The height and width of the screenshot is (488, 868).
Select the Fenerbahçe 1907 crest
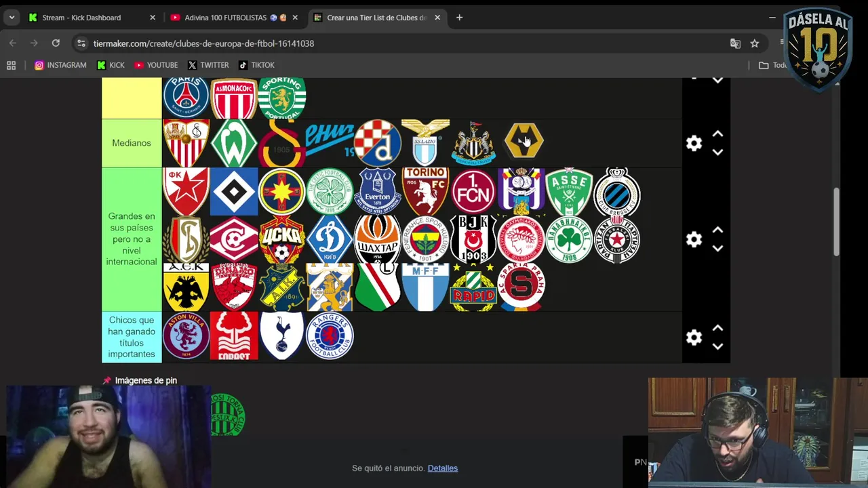click(x=425, y=240)
